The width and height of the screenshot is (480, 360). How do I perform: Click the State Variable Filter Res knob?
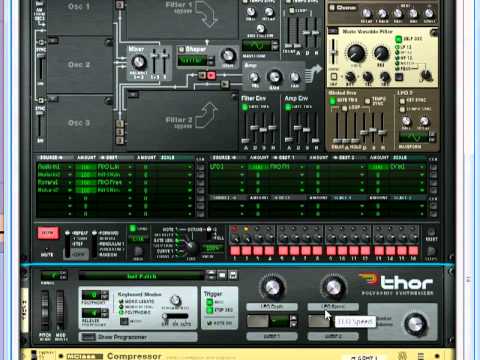pos(381,53)
